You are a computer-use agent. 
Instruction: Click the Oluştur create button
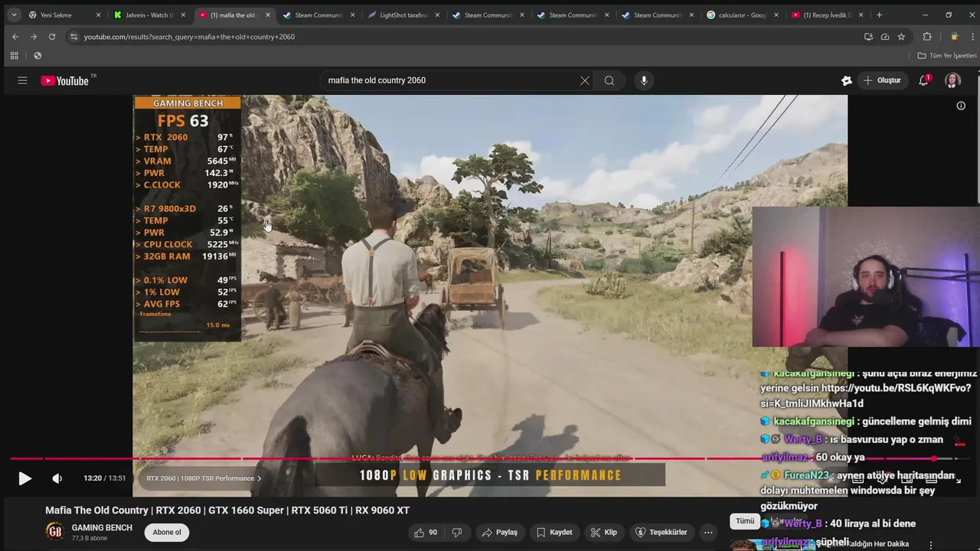coord(882,80)
